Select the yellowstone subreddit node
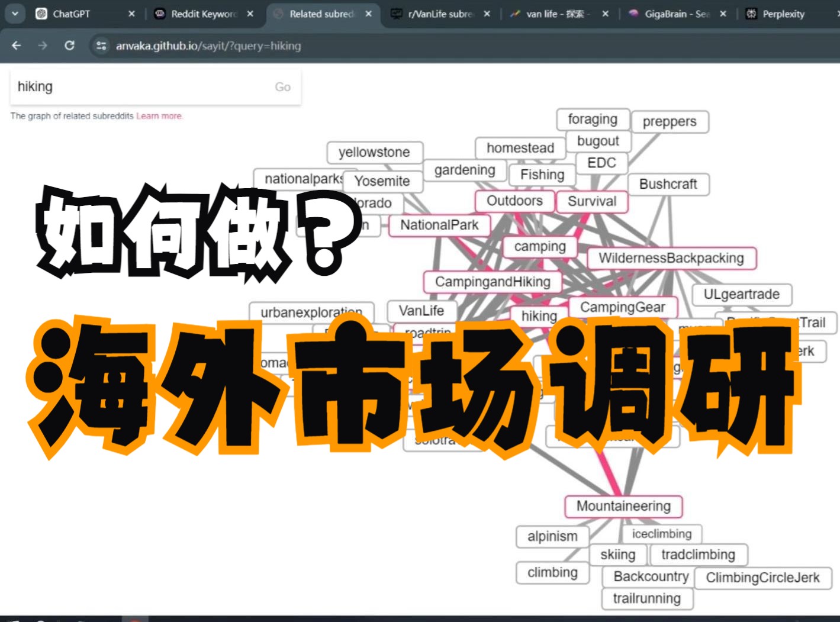Screen dimensions: 840x622 [374, 152]
